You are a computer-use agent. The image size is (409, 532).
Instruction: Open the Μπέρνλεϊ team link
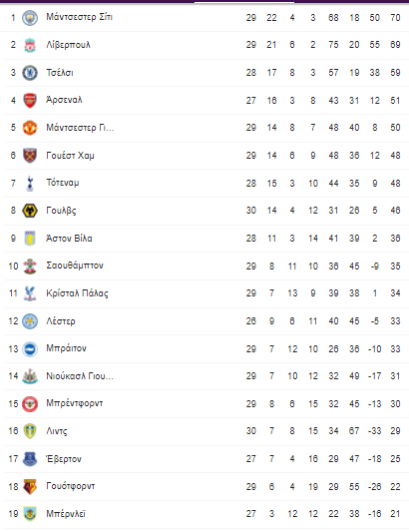click(66, 514)
